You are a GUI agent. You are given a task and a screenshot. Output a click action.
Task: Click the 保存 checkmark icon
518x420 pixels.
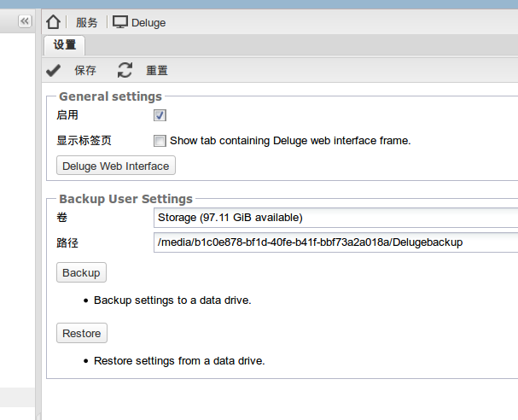(54, 70)
